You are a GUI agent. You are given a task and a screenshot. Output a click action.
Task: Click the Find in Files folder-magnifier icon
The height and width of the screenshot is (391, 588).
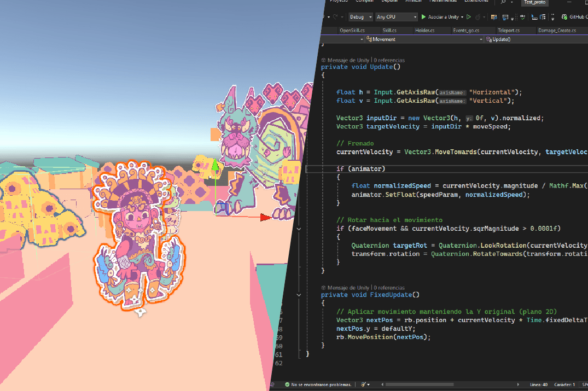(x=494, y=17)
